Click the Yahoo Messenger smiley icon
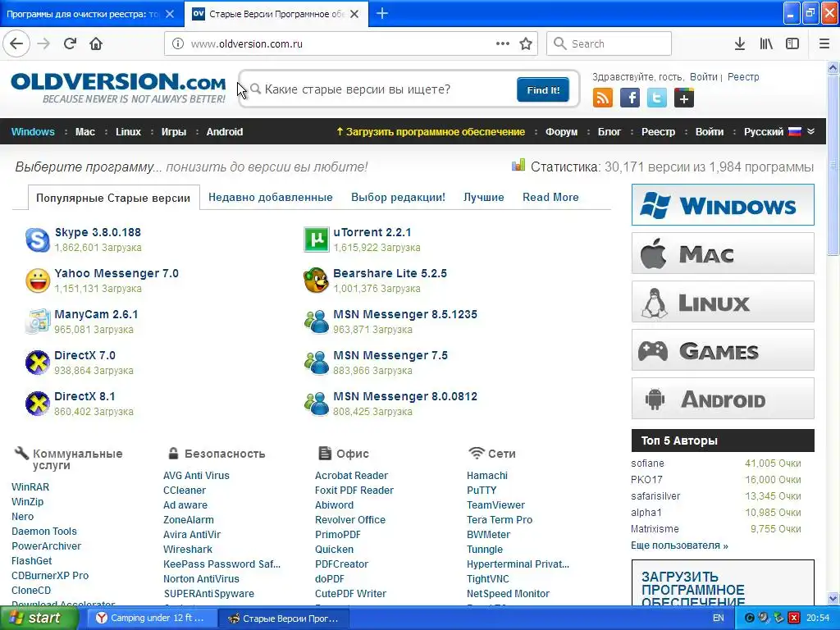The image size is (840, 630). (38, 281)
